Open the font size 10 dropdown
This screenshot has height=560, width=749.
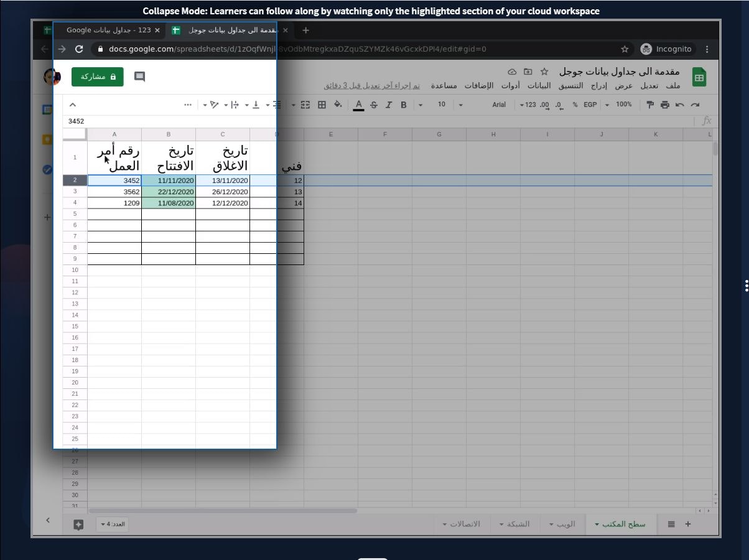coord(431,105)
